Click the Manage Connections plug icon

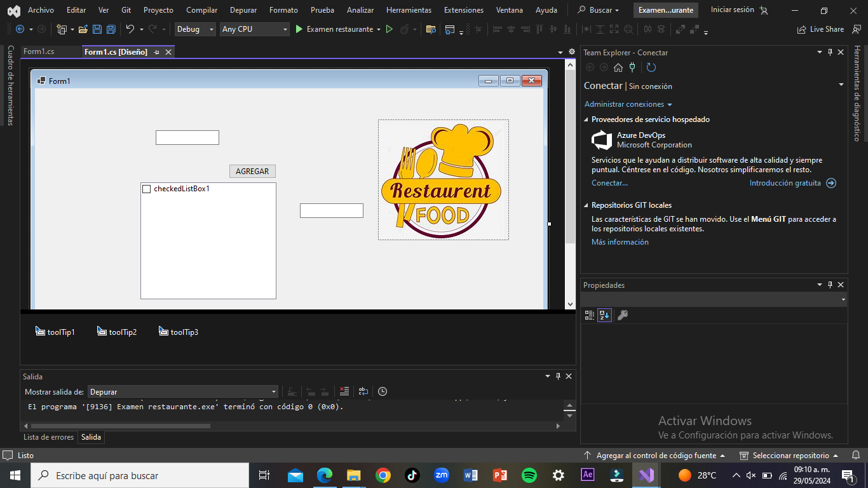(x=632, y=67)
